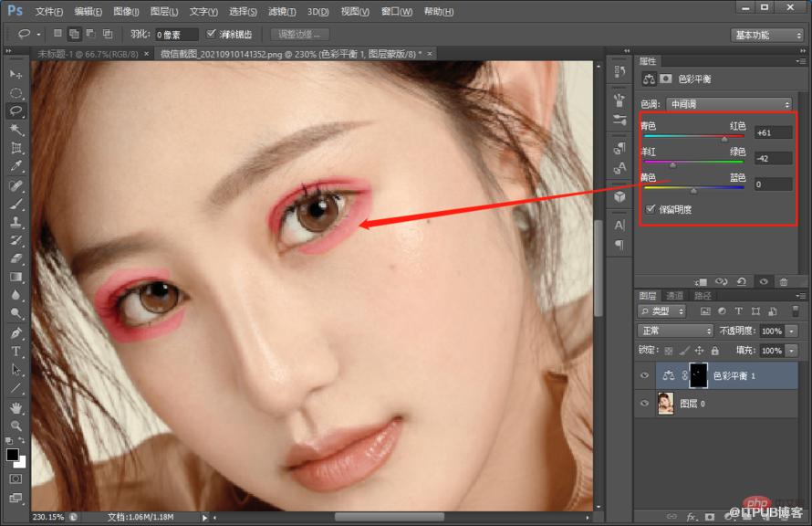812x526 pixels.
Task: Switch to the 未标题-1 document tab
Action: 88,53
